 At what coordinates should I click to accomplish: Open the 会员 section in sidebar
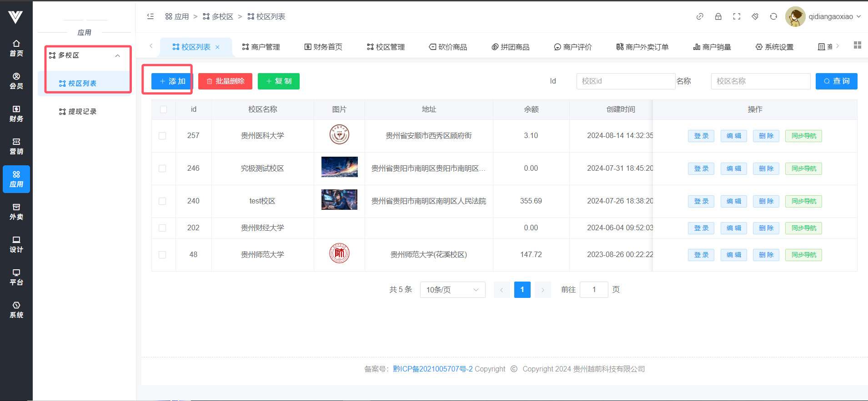pos(16,81)
